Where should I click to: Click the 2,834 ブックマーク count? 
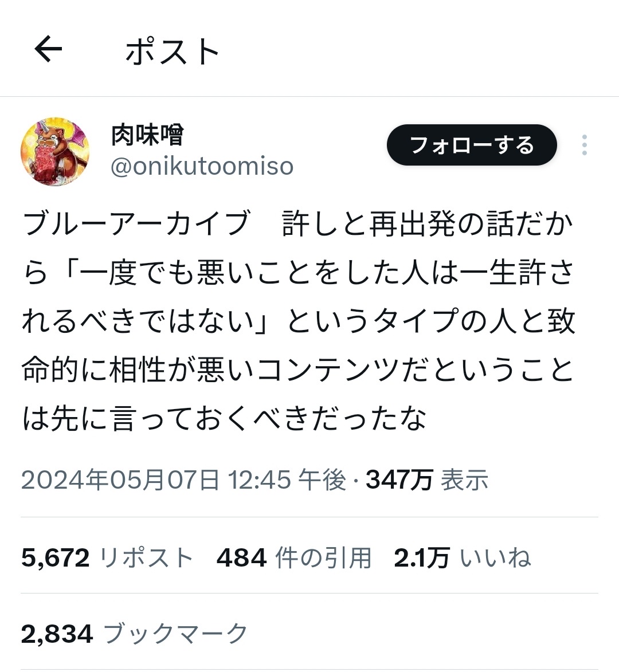(134, 634)
